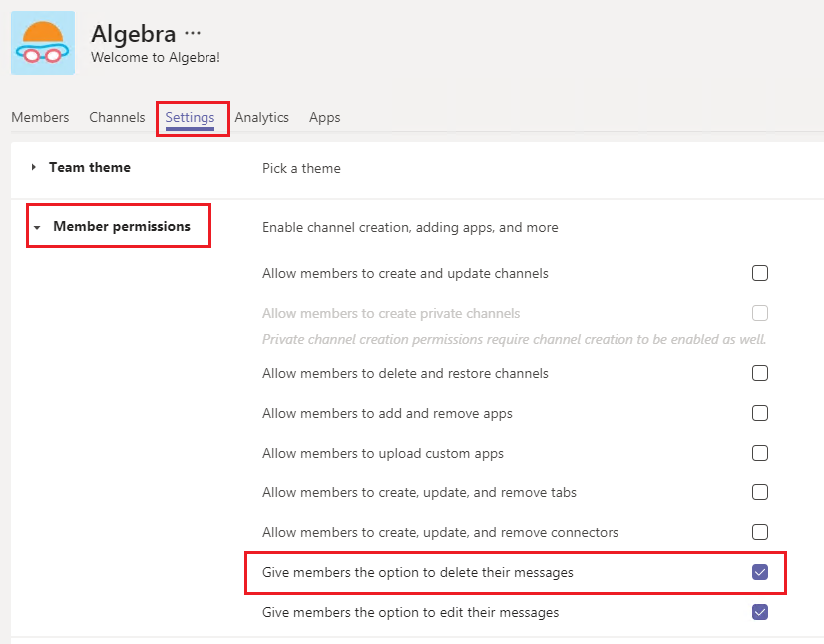Open the Apps tab
This screenshot has height=644, width=824.
pos(325,117)
